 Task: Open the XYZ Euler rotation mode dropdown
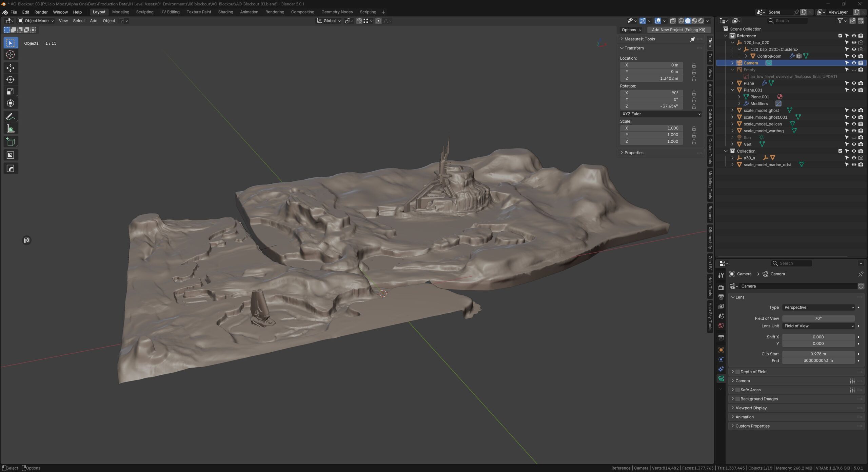coord(661,114)
